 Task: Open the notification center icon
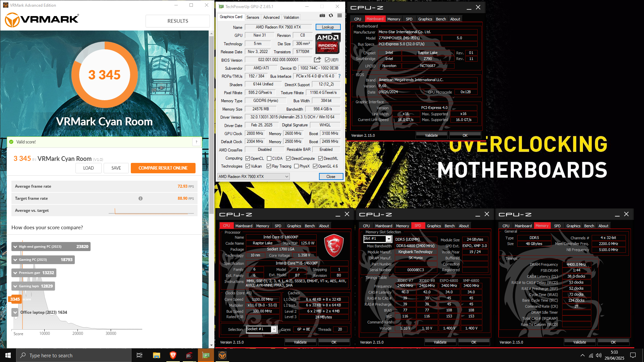click(633, 355)
